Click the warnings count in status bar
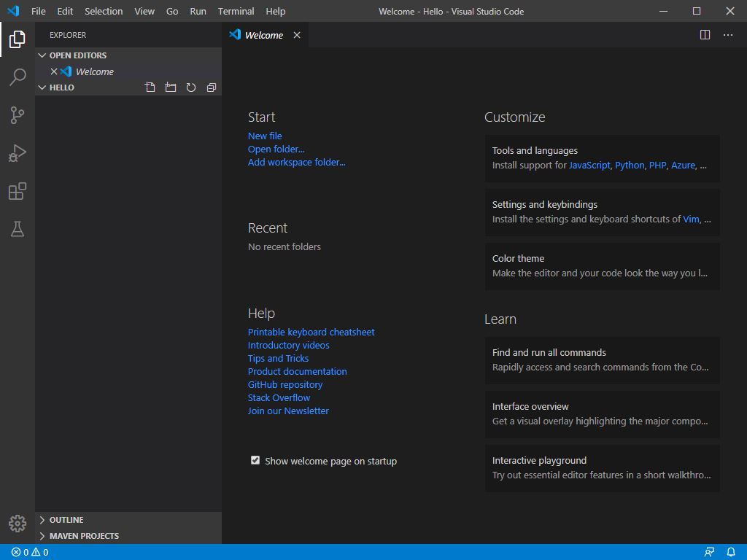Screen dimensions: 747x560 (40, 553)
